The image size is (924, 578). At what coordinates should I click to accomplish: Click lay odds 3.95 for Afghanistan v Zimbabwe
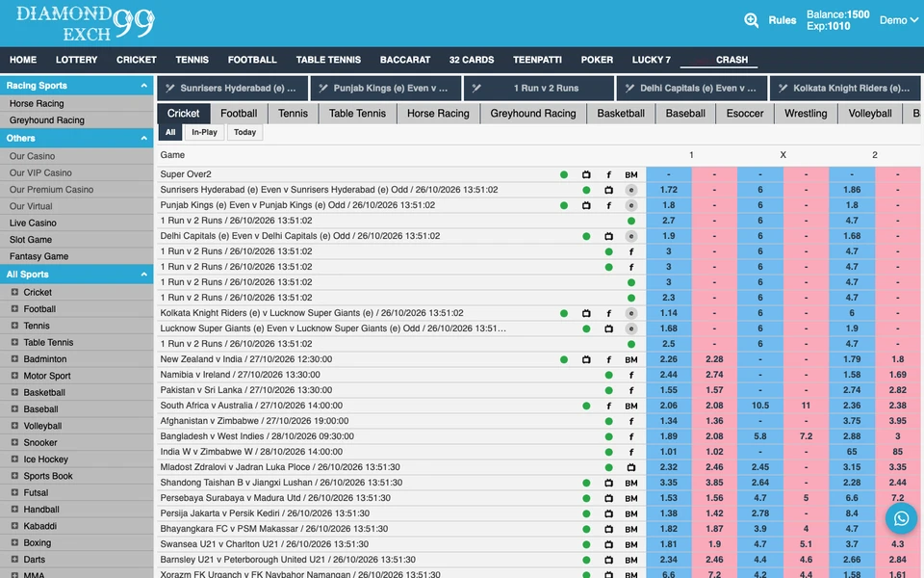coord(897,421)
